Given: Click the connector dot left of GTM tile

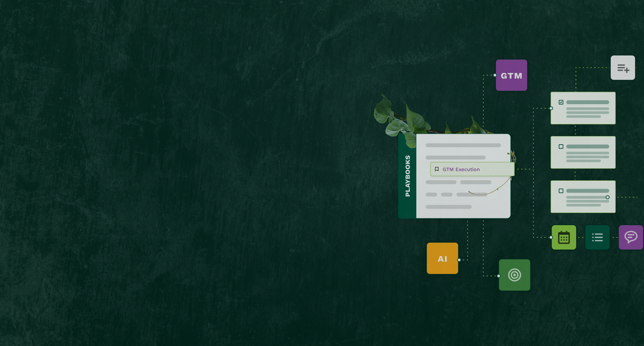Looking at the screenshot, I should (x=495, y=75).
